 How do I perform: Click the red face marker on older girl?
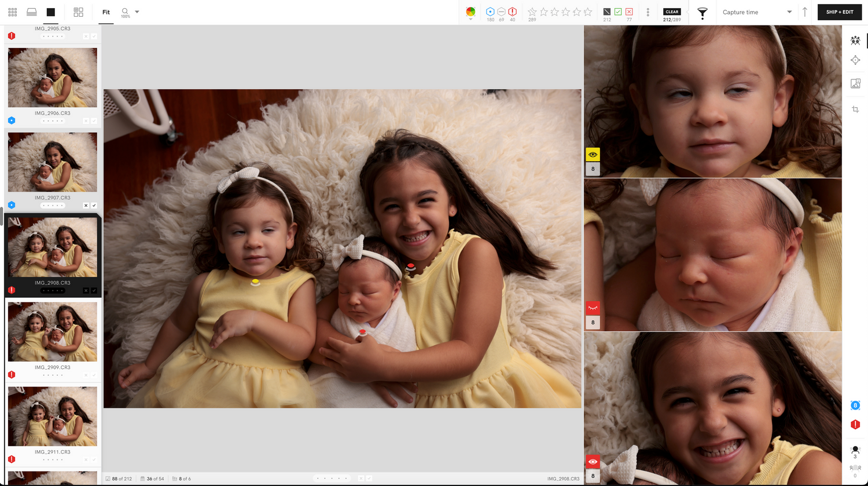[x=410, y=266]
